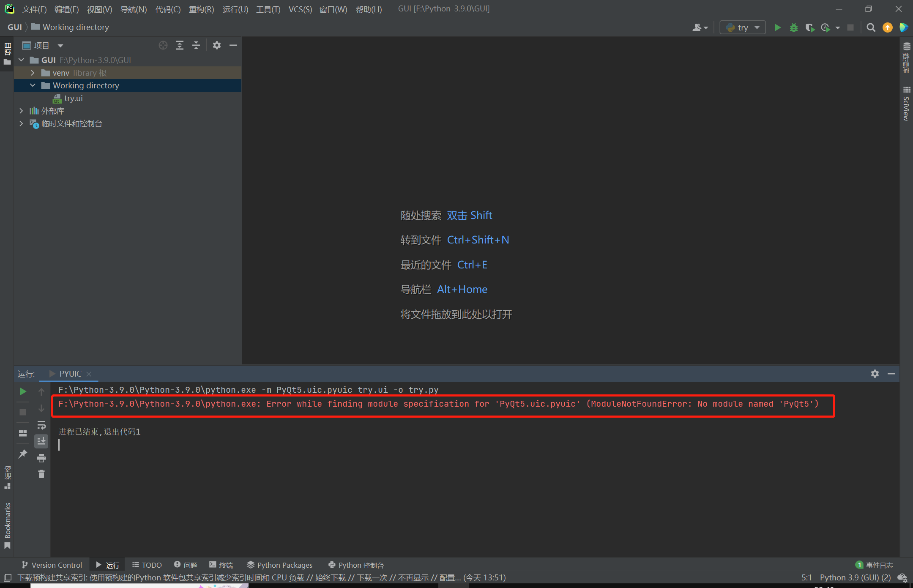Close the PYUIC run tab

click(x=89, y=374)
